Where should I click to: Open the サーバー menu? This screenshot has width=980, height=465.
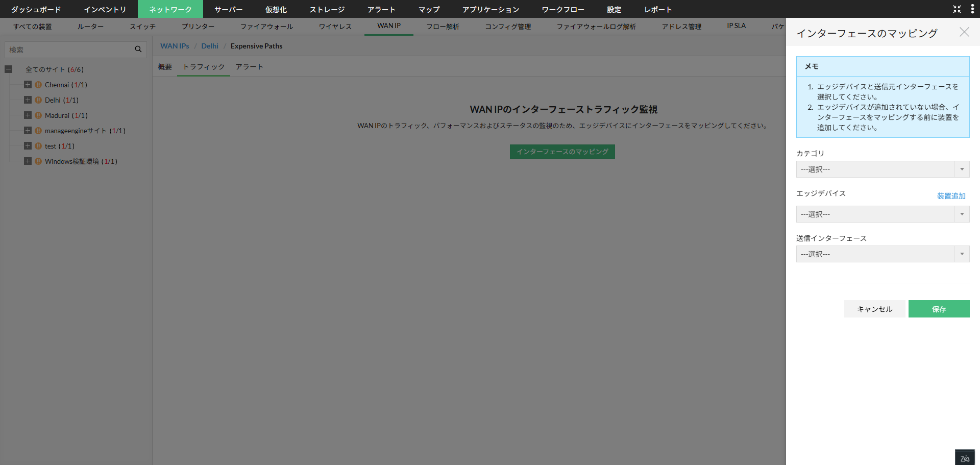pos(229,9)
